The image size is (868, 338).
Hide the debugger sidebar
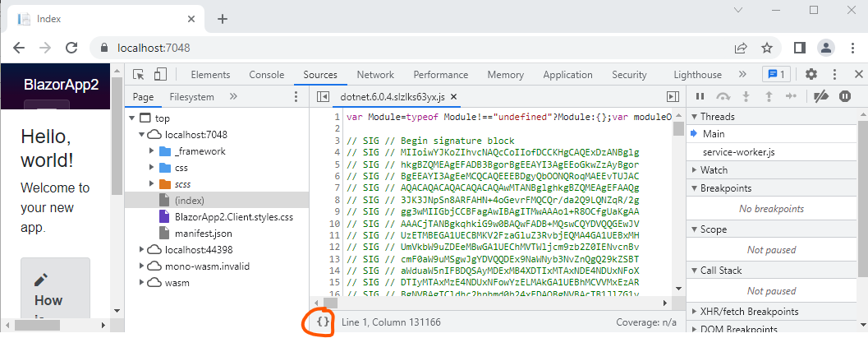point(673,97)
